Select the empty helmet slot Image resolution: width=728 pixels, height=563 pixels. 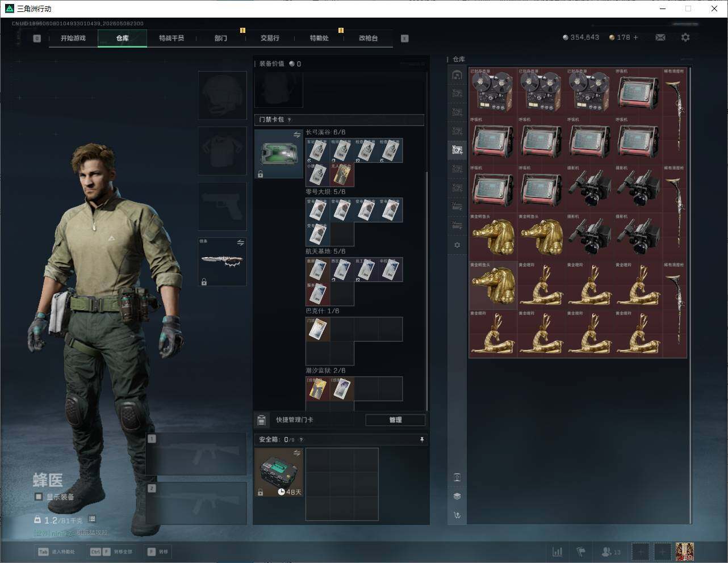(222, 95)
